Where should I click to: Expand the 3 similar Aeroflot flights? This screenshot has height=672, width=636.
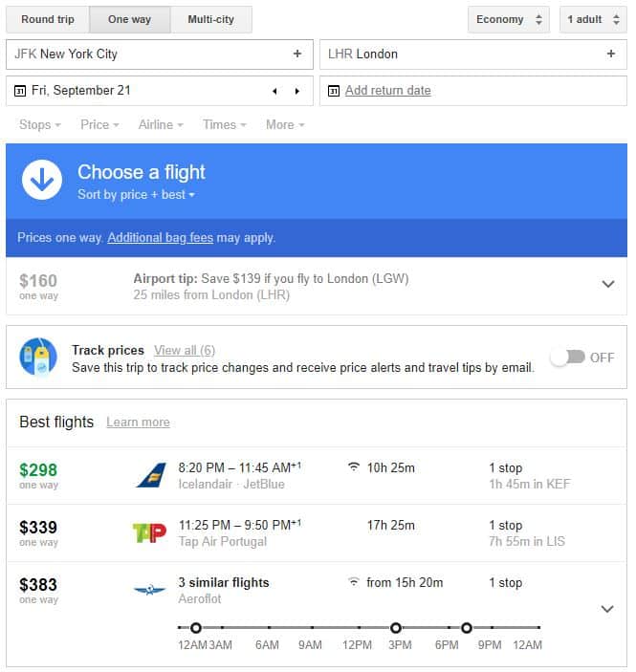coord(608,610)
